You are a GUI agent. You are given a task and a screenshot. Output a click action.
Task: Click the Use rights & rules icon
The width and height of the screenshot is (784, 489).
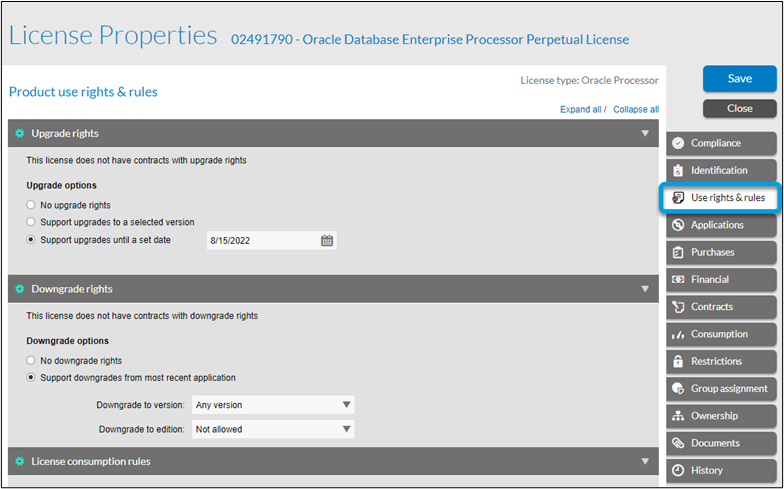point(678,198)
